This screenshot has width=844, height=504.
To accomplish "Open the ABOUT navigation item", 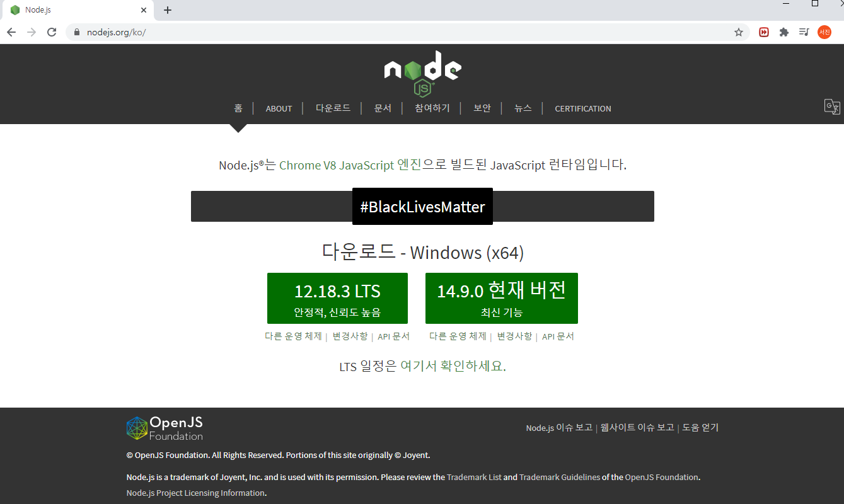I will [x=279, y=108].
